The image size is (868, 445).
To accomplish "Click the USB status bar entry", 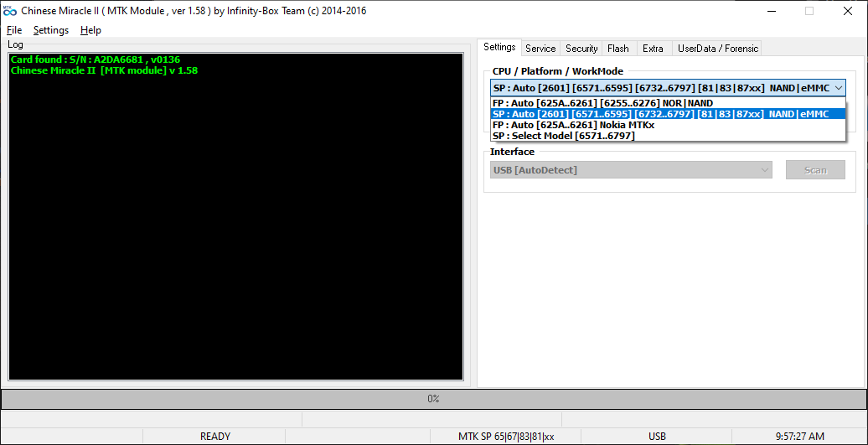I will (657, 436).
